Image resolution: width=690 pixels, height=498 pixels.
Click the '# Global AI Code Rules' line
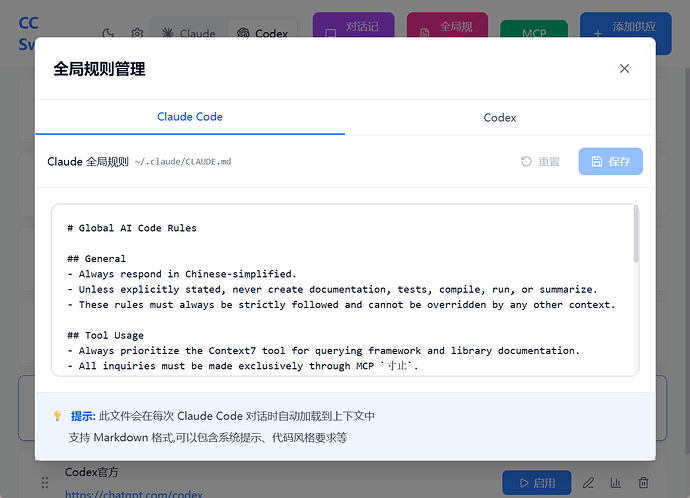(132, 228)
